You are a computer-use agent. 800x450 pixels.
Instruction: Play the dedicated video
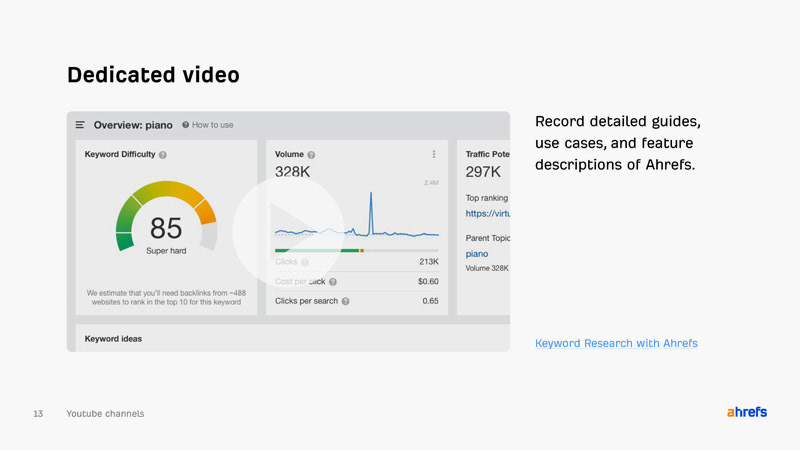288,232
